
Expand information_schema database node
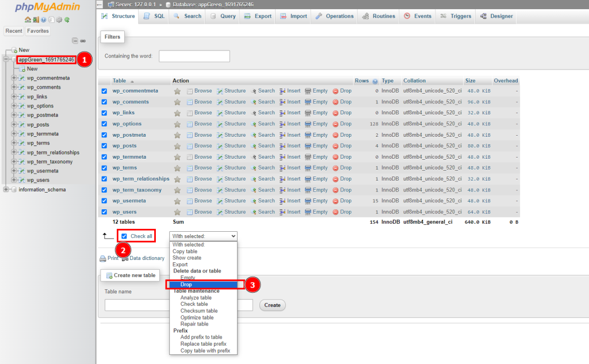pos(6,189)
